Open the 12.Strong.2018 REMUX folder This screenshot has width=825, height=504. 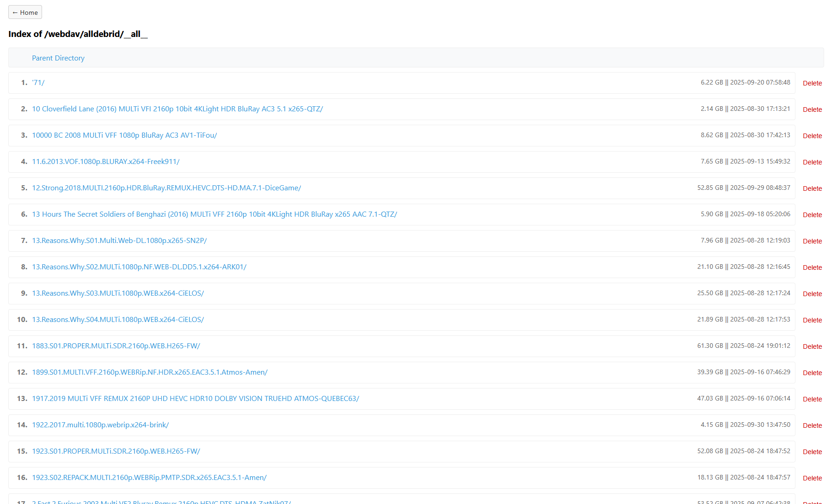click(x=166, y=188)
